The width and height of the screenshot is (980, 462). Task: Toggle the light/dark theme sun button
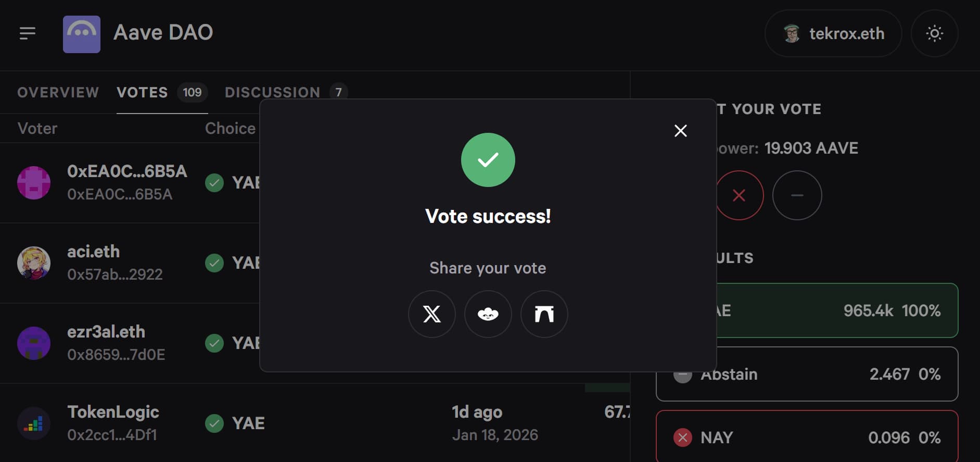[x=934, y=34]
